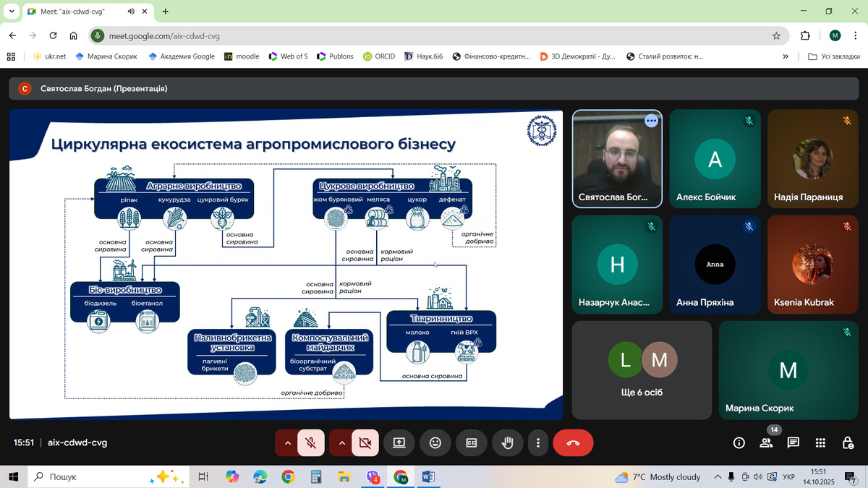Click the 'Ще 6 осіб' participants tile
This screenshot has width=868, height=488.
[642, 370]
